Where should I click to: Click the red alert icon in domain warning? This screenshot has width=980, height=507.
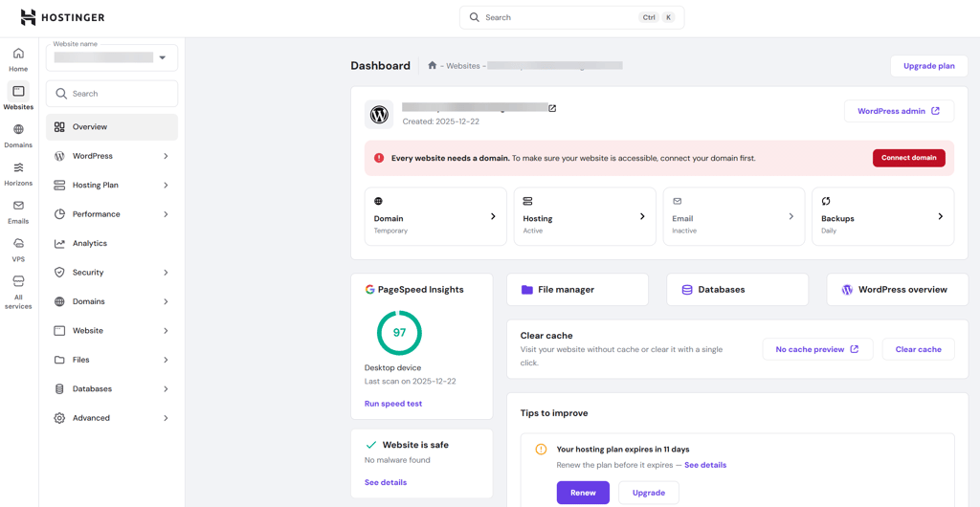379,158
